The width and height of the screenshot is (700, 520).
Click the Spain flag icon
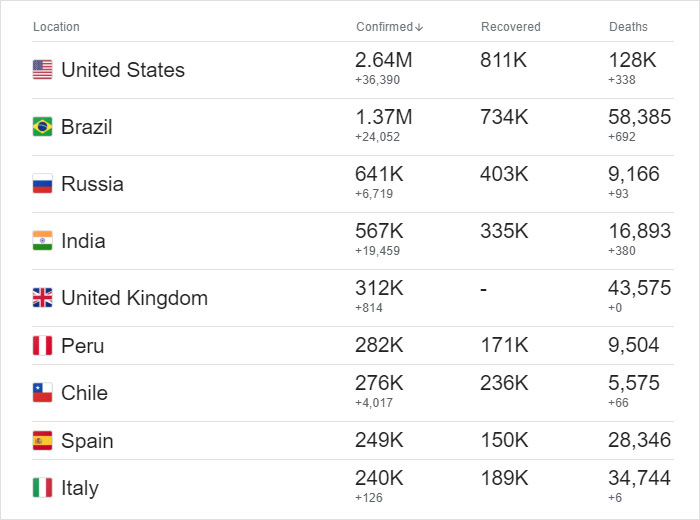(42, 441)
